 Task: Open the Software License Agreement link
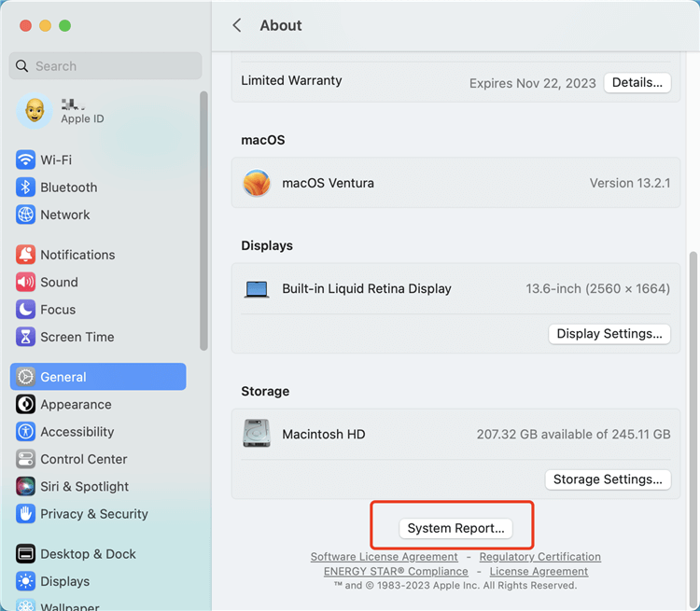pyautogui.click(x=384, y=557)
